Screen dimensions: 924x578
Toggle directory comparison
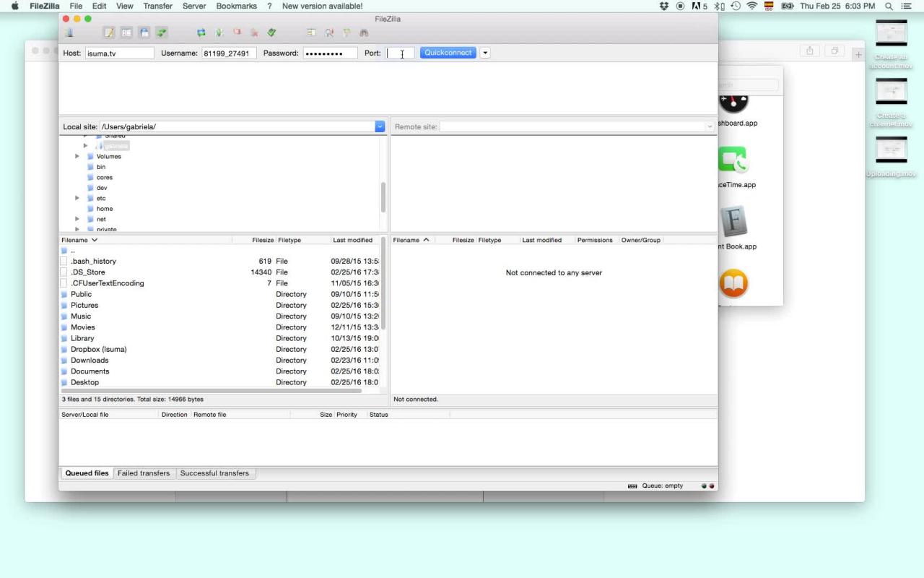point(329,33)
